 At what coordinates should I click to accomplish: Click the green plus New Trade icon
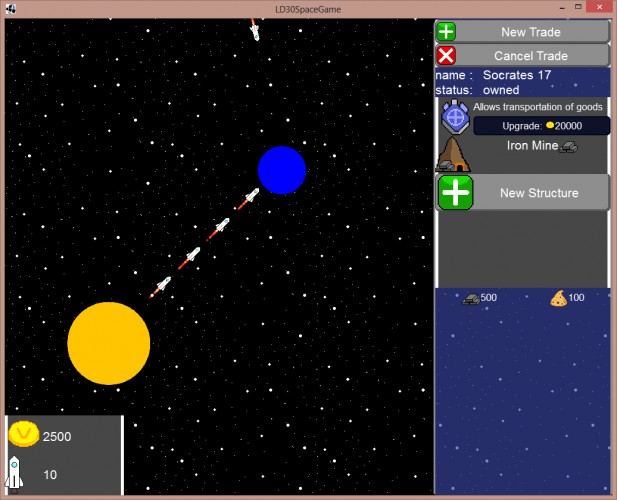pos(446,32)
